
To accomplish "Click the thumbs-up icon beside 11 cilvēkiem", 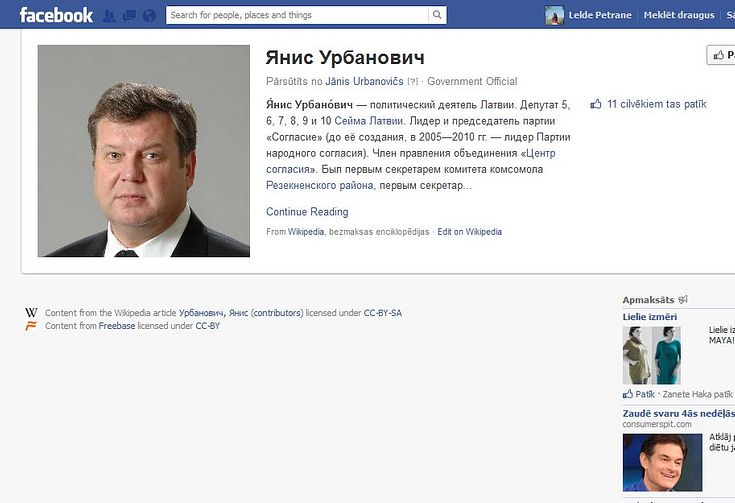I will (596, 104).
